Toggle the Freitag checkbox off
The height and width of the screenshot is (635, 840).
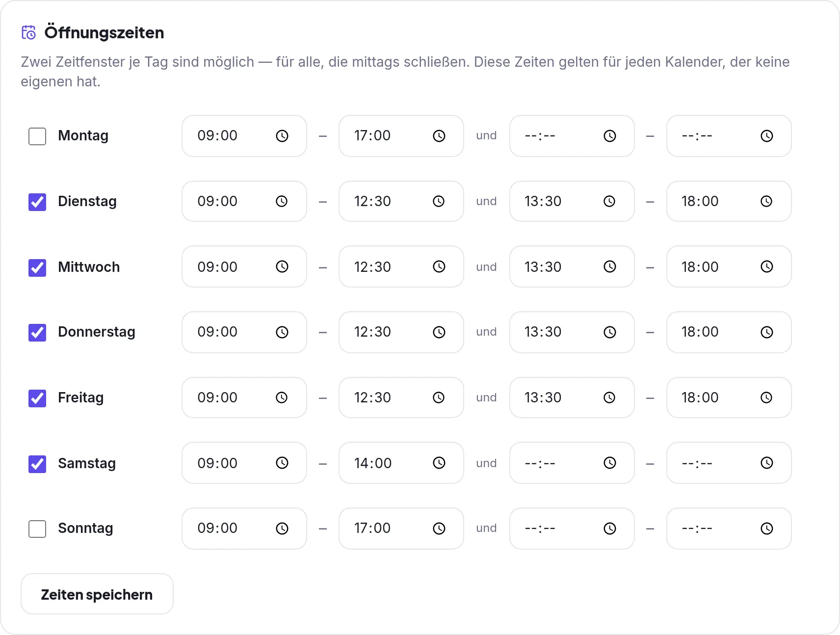coord(37,398)
